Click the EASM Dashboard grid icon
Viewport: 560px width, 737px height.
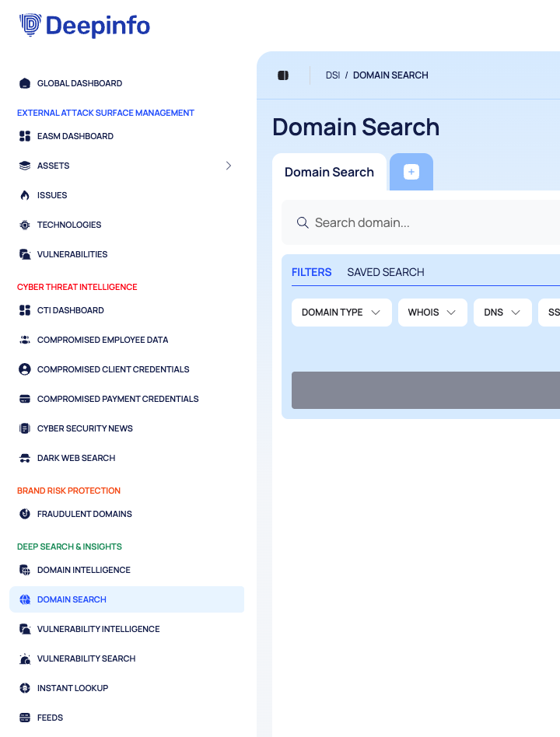coord(25,136)
